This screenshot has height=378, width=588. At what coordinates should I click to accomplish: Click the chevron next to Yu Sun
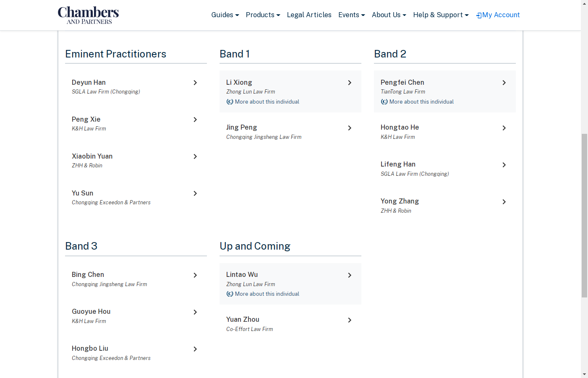point(195,193)
